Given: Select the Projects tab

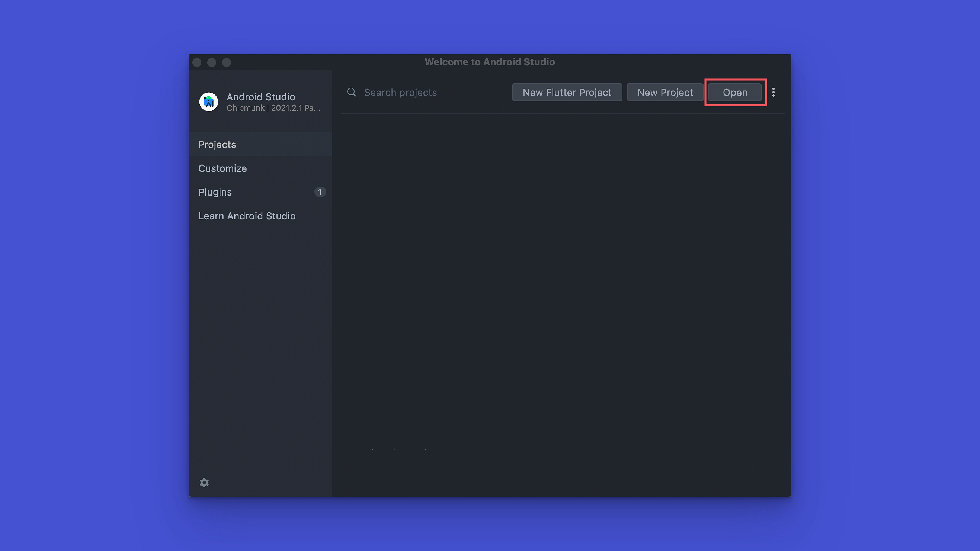Looking at the screenshot, I should point(260,145).
